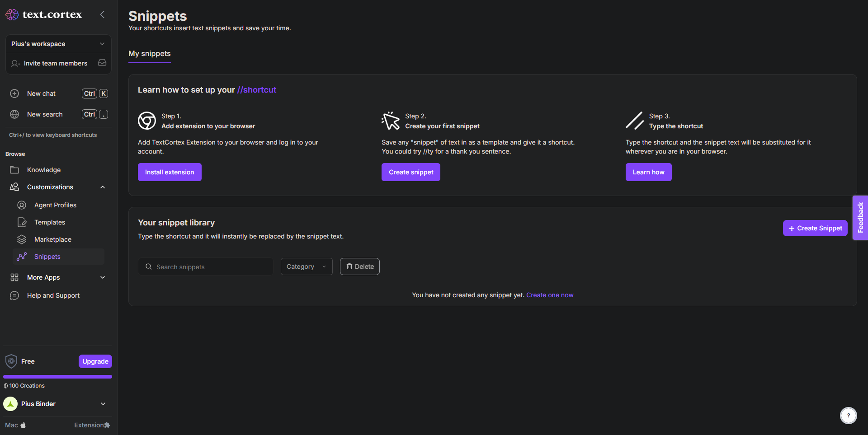
Task: Select the My snippets tab
Action: point(149,53)
